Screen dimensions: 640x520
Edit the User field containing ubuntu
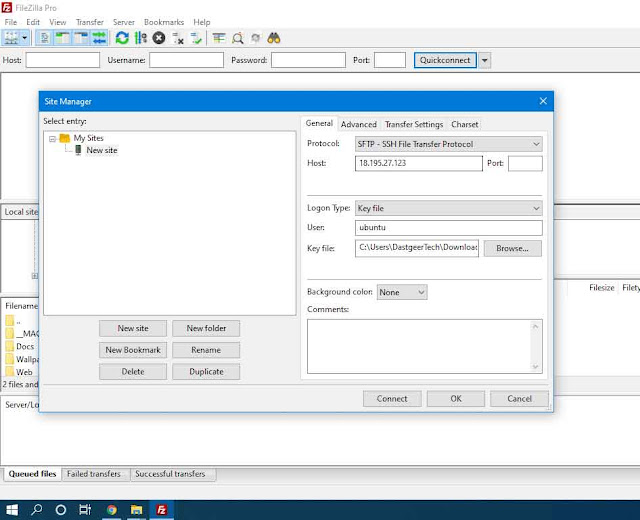449,227
